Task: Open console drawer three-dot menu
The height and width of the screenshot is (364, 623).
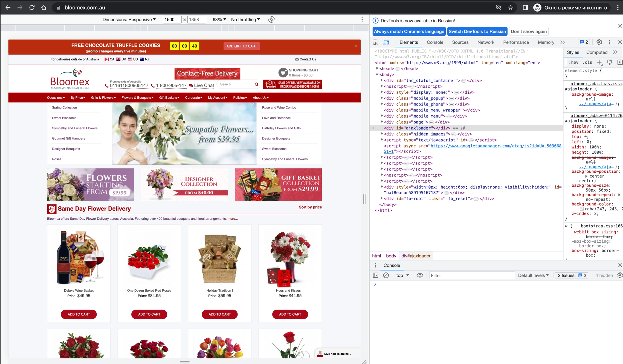Action: click(x=375, y=265)
